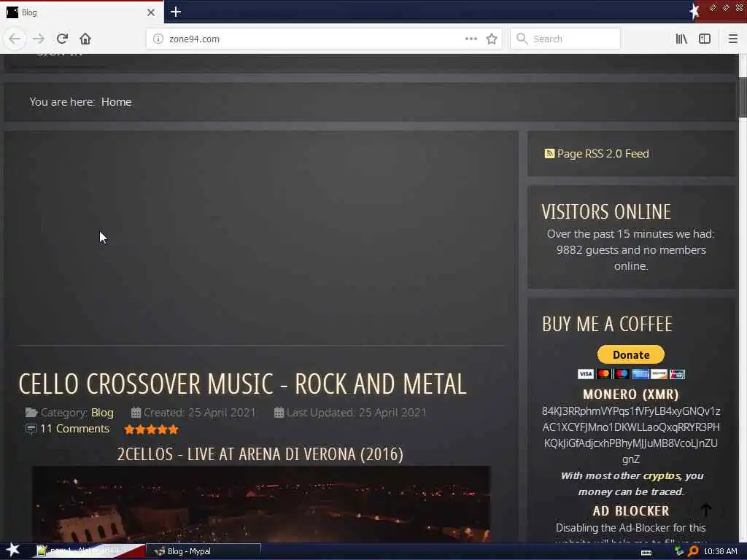Click the credit card logos under Donate
Viewport: 747px width, 560px height.
point(631,374)
